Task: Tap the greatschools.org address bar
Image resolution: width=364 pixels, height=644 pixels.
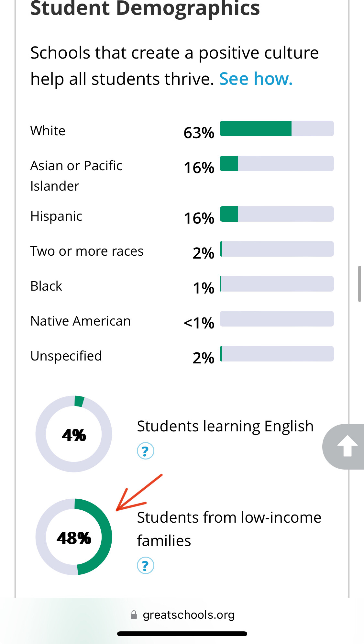Action: tap(182, 615)
